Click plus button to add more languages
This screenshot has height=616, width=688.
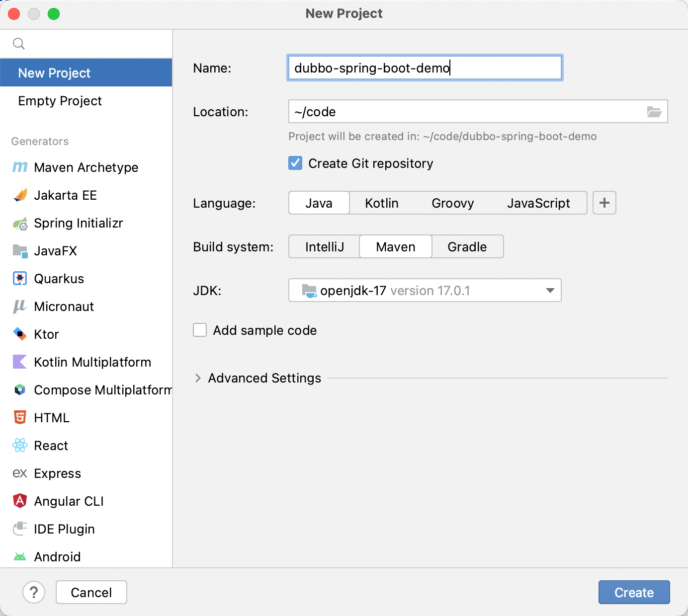(x=604, y=203)
